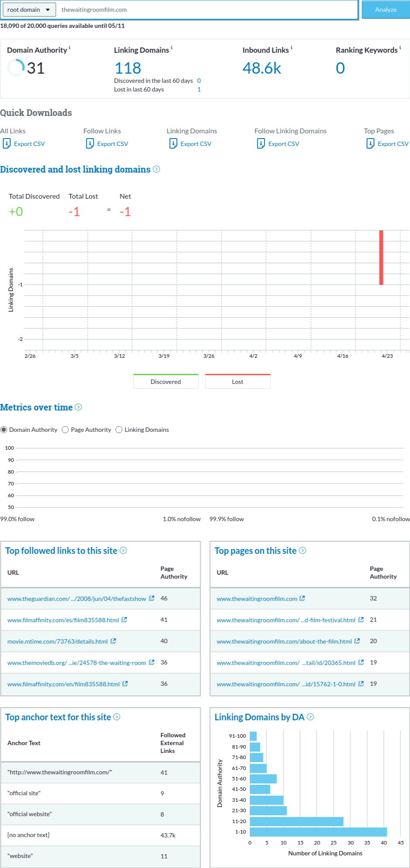Select the Domain Authority radio button
Image resolution: width=410 pixels, height=868 pixels.
(4, 430)
